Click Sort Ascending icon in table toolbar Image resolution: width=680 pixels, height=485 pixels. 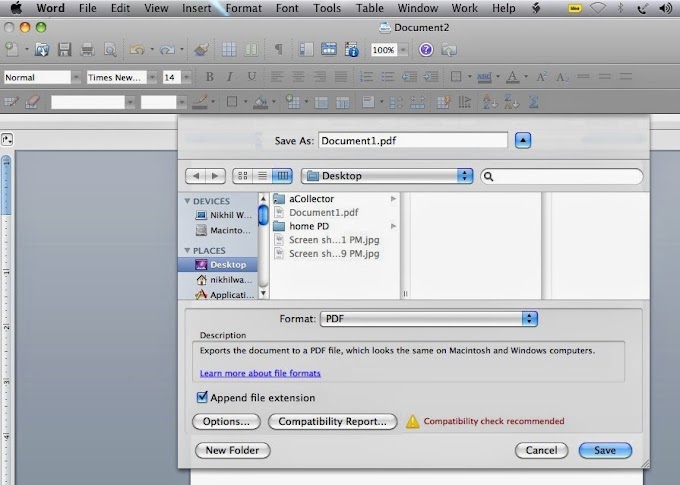click(x=490, y=102)
